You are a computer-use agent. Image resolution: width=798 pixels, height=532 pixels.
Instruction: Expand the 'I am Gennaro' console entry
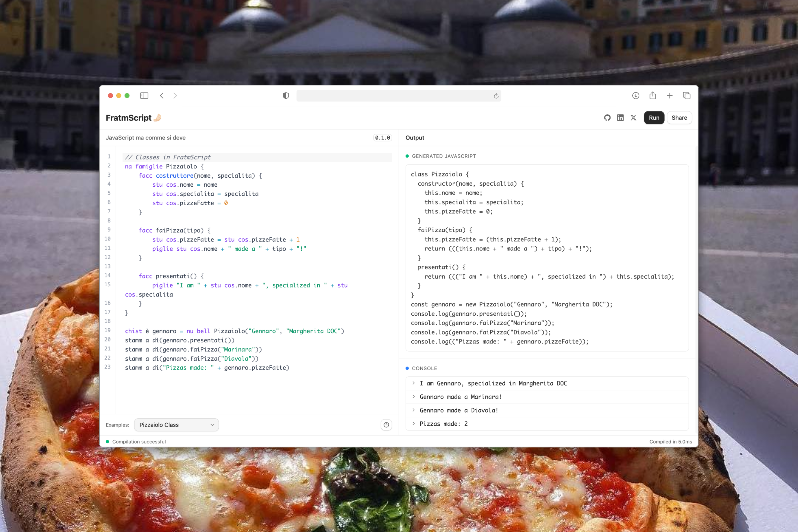(x=414, y=383)
